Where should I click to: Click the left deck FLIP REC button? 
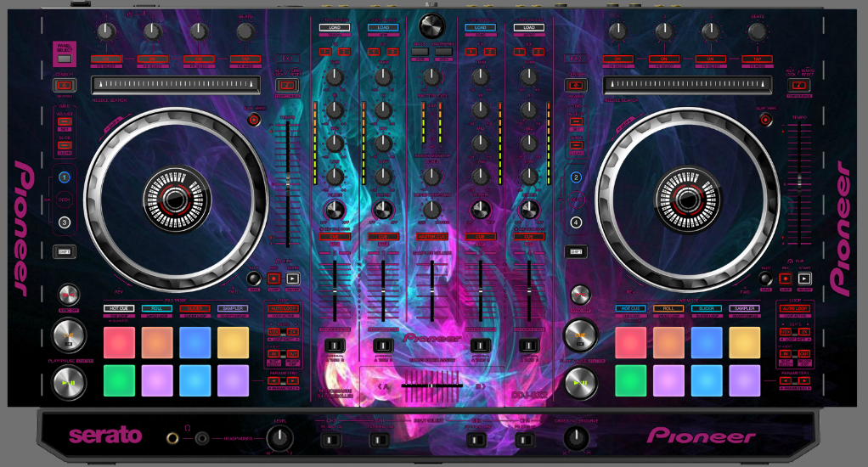click(x=274, y=279)
